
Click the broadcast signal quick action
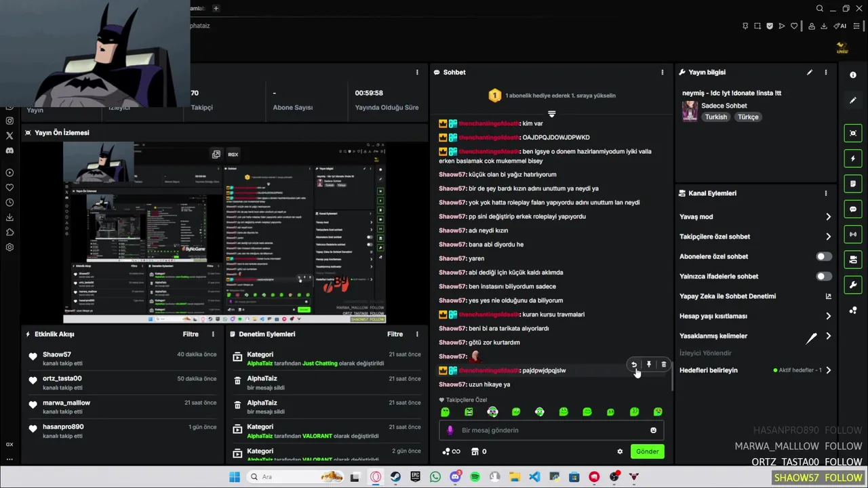(853, 235)
